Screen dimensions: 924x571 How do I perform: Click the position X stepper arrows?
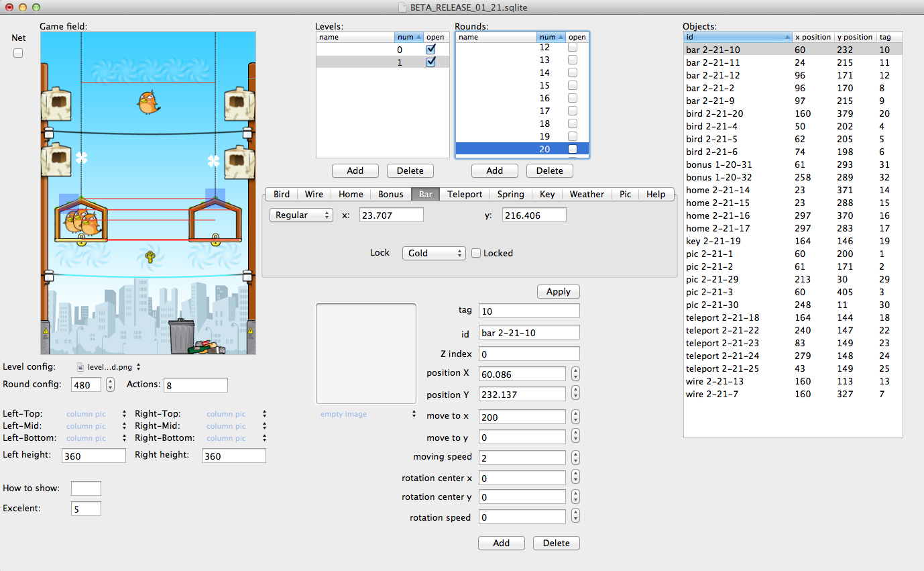click(x=575, y=374)
